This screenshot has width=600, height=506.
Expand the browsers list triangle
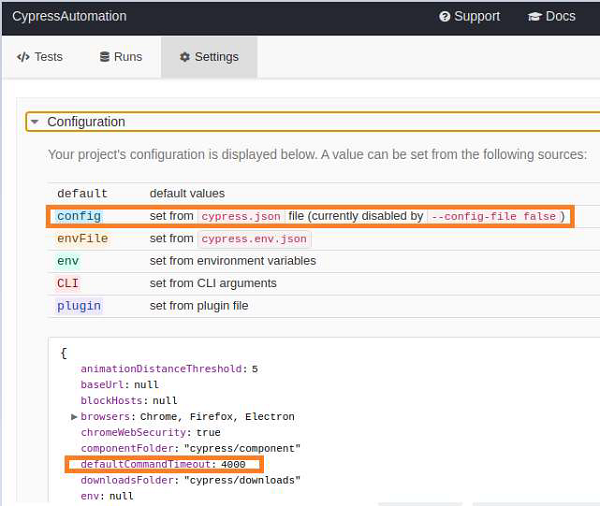(x=74, y=416)
